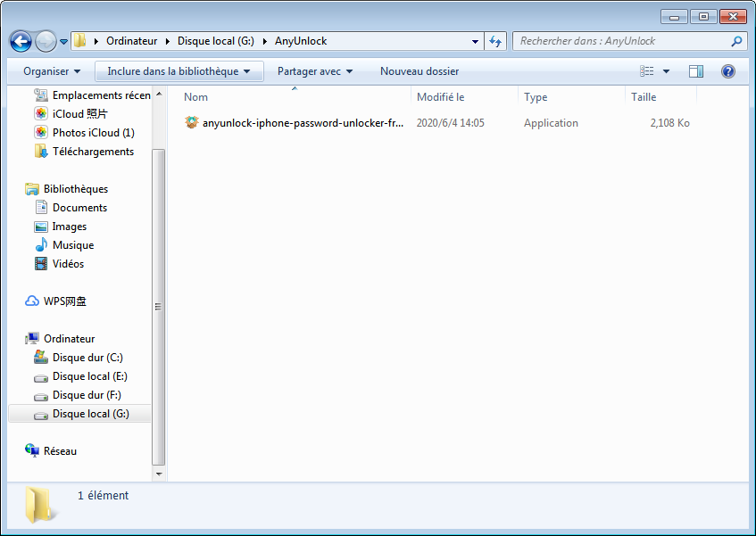Select AnyUnlock in the address breadcrumb
Screen dimensions: 756x536
click(x=301, y=41)
